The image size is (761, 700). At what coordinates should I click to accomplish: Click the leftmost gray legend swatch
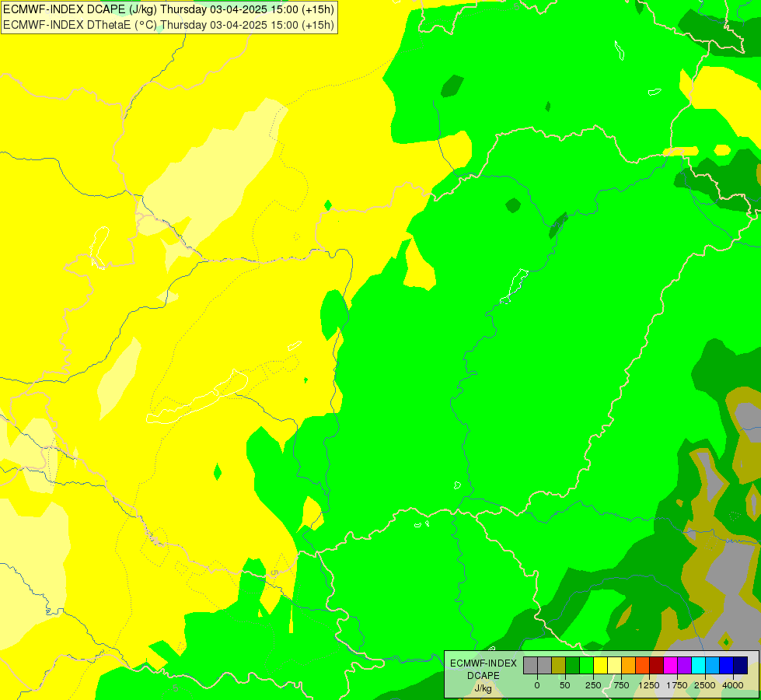[530, 665]
